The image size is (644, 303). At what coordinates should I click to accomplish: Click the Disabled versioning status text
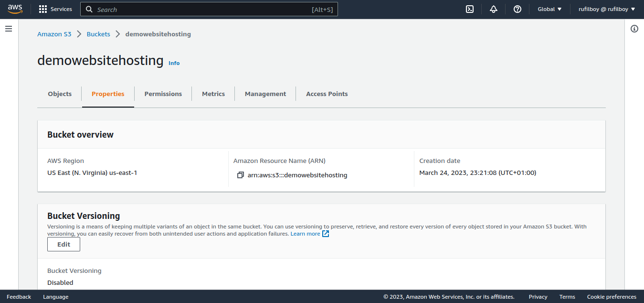60,282
